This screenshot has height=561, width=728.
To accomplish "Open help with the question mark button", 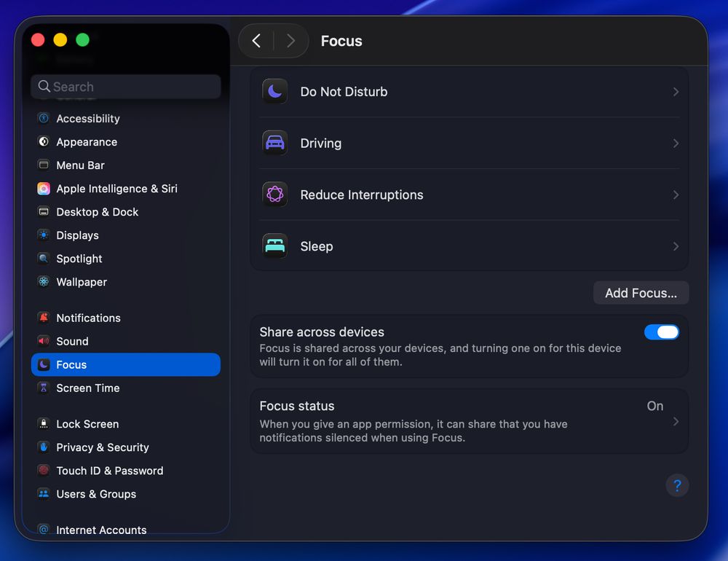I will 677,486.
